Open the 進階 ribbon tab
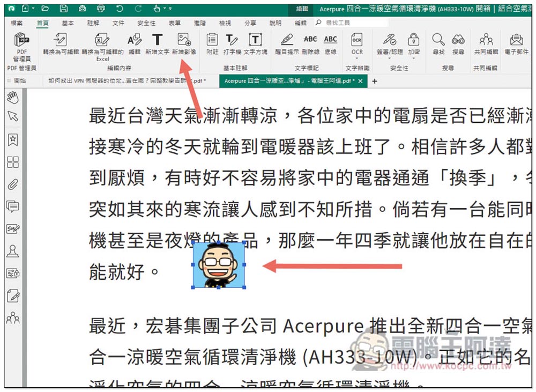The width and height of the screenshot is (536, 392). 199,23
